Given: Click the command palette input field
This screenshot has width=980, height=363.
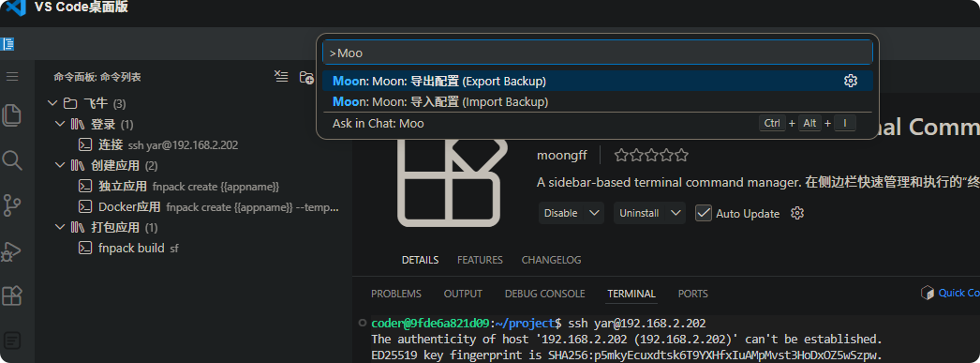Looking at the screenshot, I should point(598,53).
